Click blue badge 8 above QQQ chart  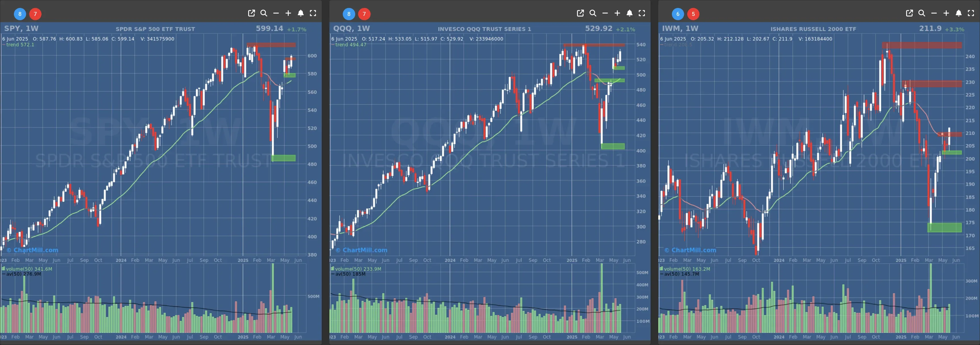tap(349, 14)
